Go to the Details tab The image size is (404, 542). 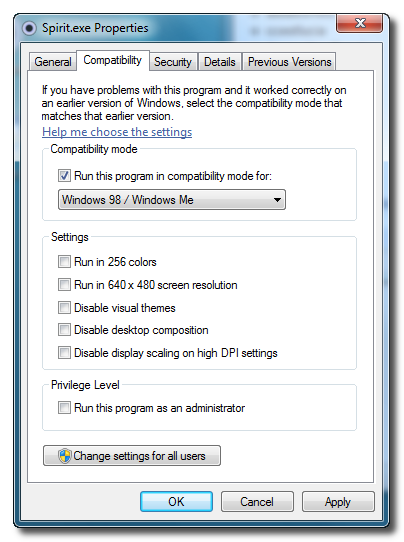click(x=219, y=62)
